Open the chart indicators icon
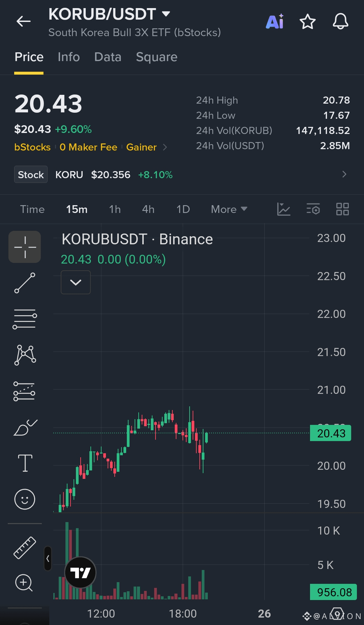This screenshot has width=364, height=625. click(x=283, y=209)
